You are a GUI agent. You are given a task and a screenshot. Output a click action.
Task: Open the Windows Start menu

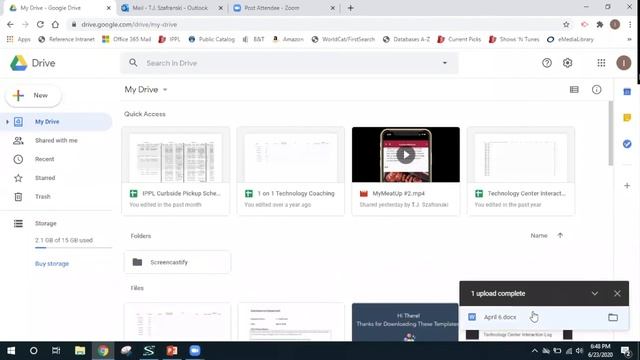pos(11,351)
